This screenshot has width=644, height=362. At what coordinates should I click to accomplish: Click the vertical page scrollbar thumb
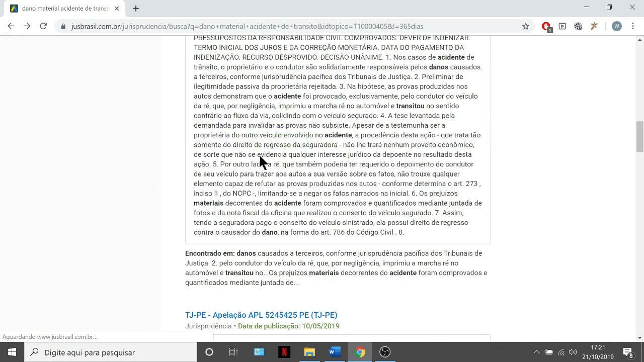tap(639, 136)
